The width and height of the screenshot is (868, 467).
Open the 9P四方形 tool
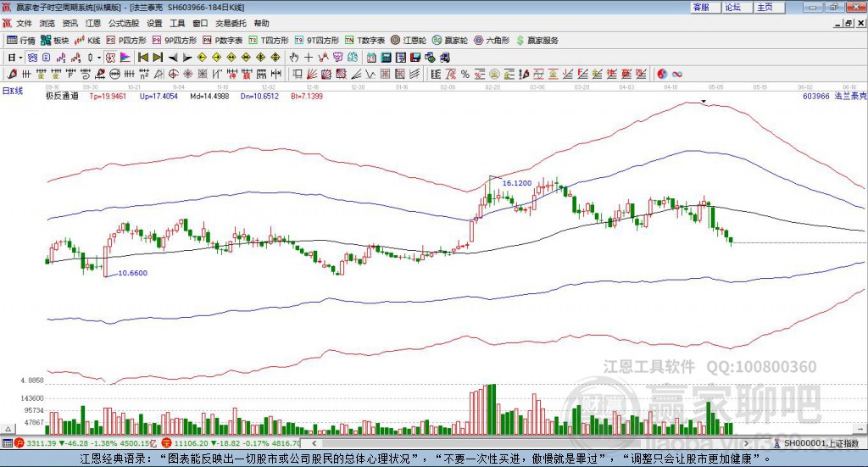(175, 41)
